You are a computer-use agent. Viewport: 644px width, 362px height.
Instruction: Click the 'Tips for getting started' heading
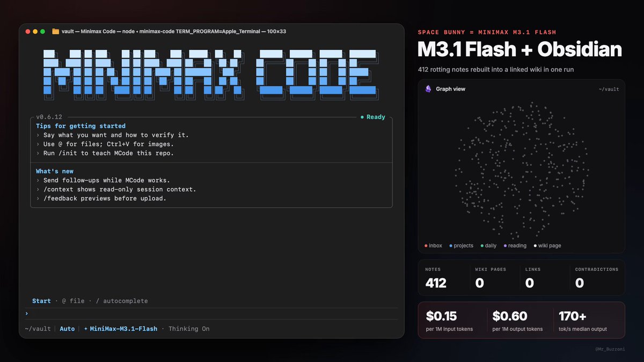pyautogui.click(x=80, y=126)
